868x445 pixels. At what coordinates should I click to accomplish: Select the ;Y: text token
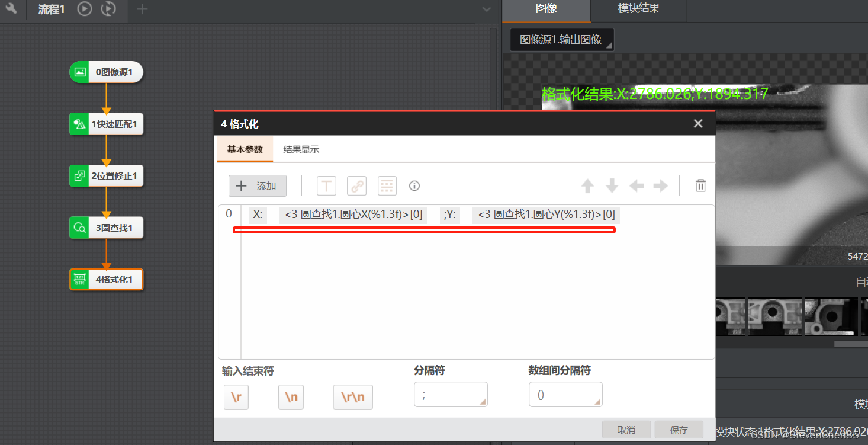[451, 215]
